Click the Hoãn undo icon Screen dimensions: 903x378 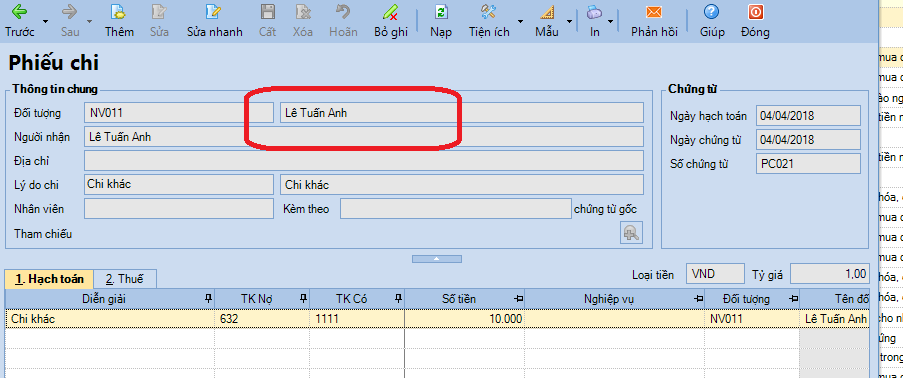[343, 12]
